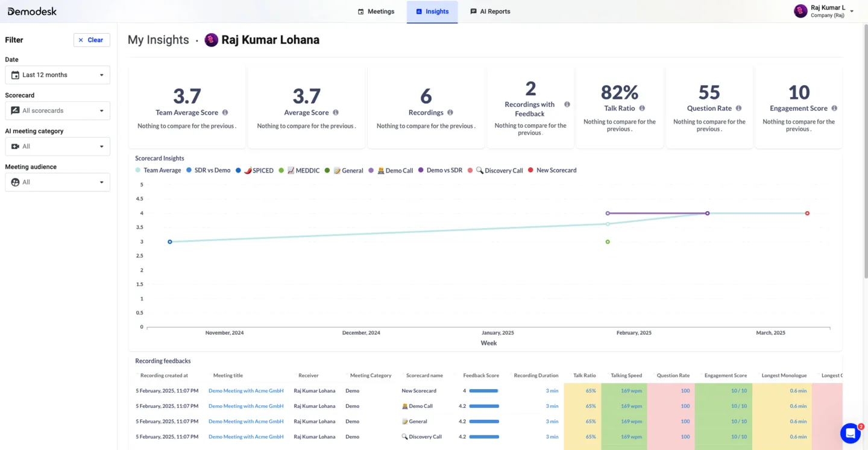Toggle SPICED legend series
Screen dimensions: 868x450
click(x=254, y=170)
